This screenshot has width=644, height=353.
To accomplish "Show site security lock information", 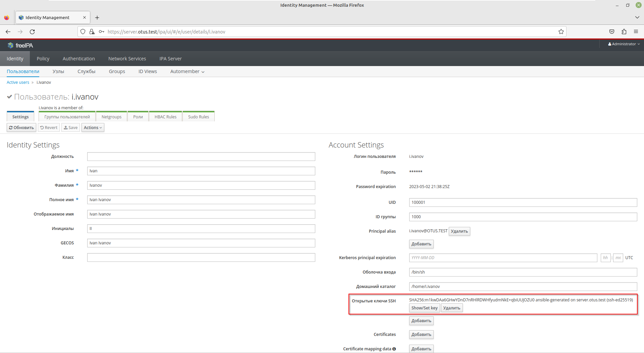I will [x=92, y=32].
